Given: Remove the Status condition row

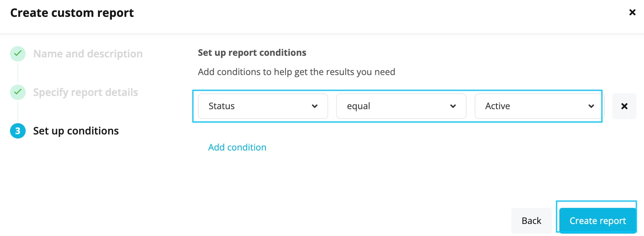Looking at the screenshot, I should click(x=624, y=106).
